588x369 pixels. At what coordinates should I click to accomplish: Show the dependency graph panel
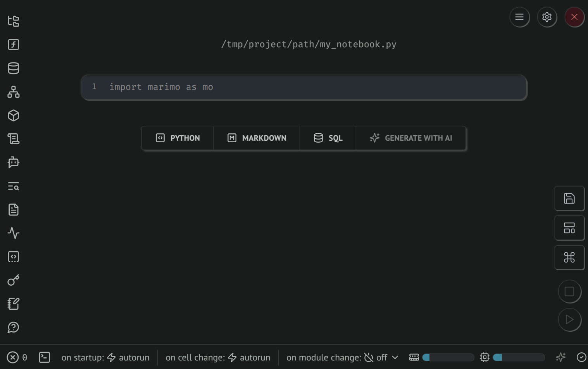click(x=14, y=92)
